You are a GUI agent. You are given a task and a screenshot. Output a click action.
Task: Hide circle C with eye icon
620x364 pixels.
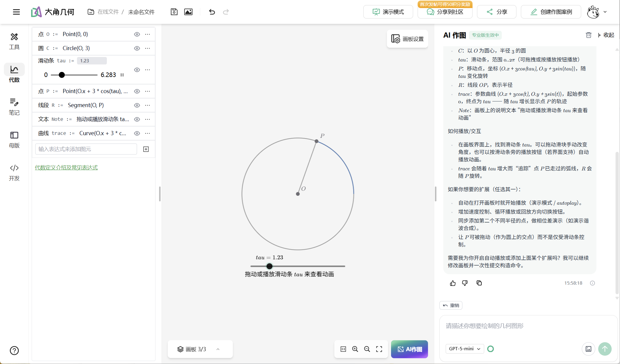(x=137, y=48)
